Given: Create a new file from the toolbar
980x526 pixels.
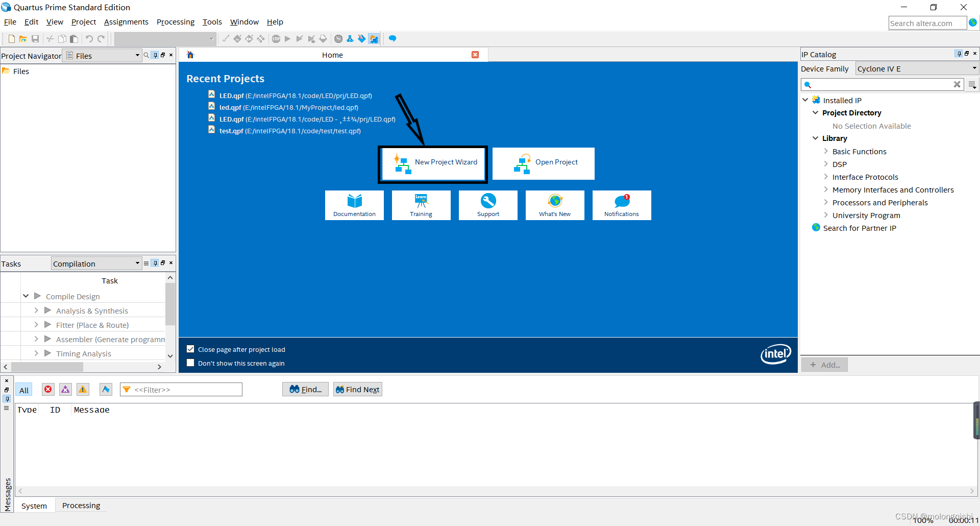Looking at the screenshot, I should tap(11, 39).
